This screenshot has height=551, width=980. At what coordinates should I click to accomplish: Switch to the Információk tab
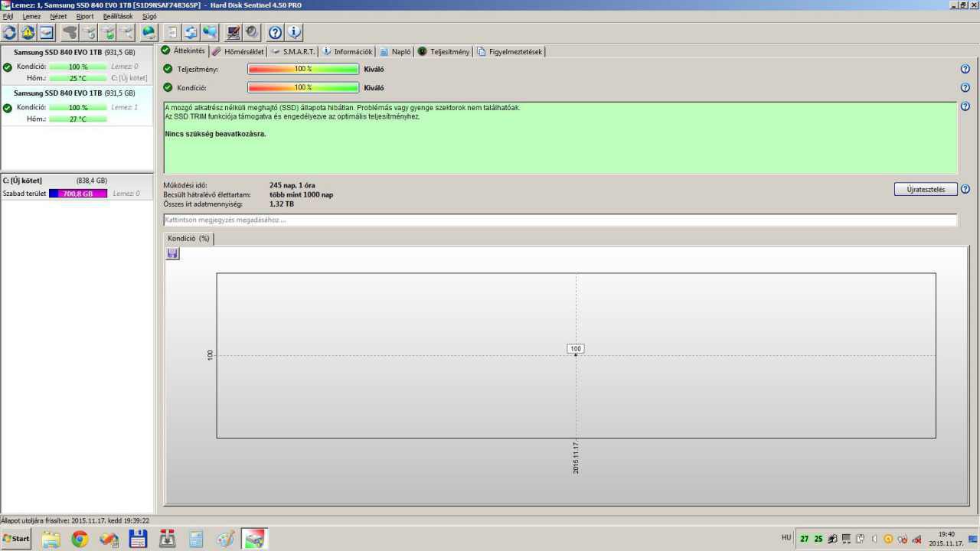pyautogui.click(x=347, y=52)
